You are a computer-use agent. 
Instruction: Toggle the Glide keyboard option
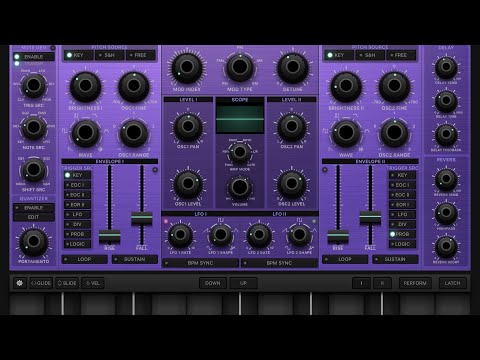pos(41,283)
